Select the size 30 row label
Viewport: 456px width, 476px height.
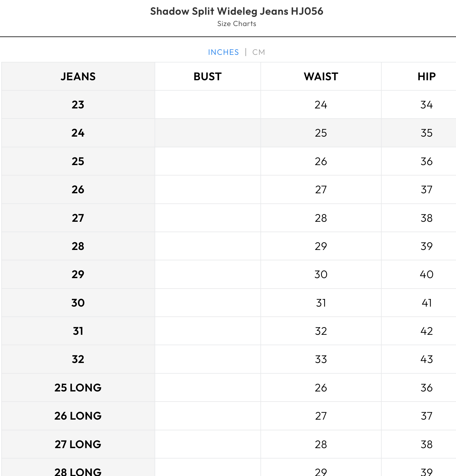click(x=78, y=303)
